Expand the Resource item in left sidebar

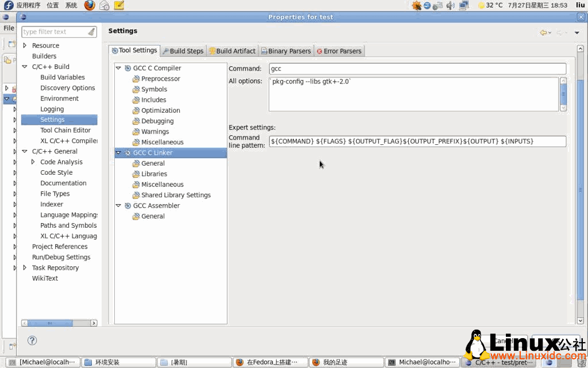(x=25, y=45)
